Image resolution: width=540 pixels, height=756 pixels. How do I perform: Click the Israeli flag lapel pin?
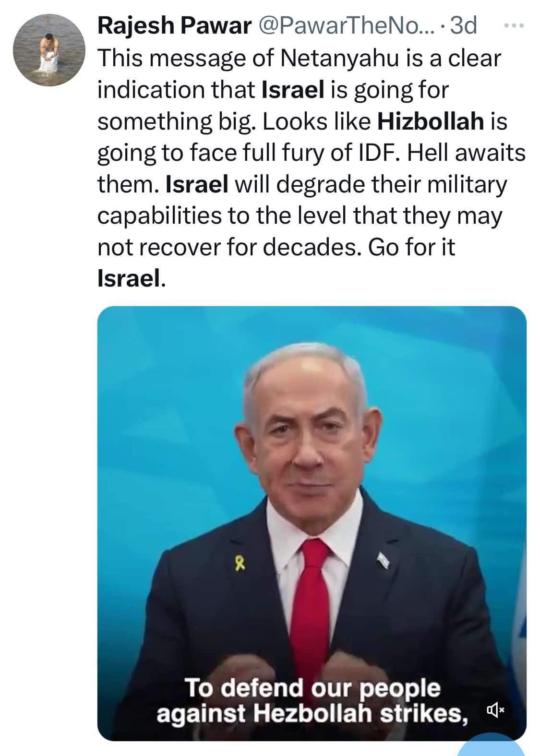(384, 559)
